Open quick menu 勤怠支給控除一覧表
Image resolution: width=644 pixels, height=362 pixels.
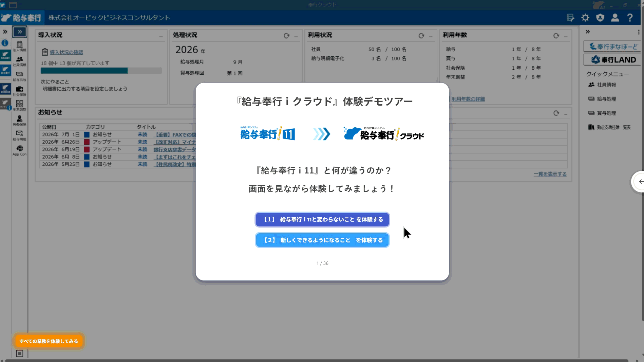click(x=609, y=127)
